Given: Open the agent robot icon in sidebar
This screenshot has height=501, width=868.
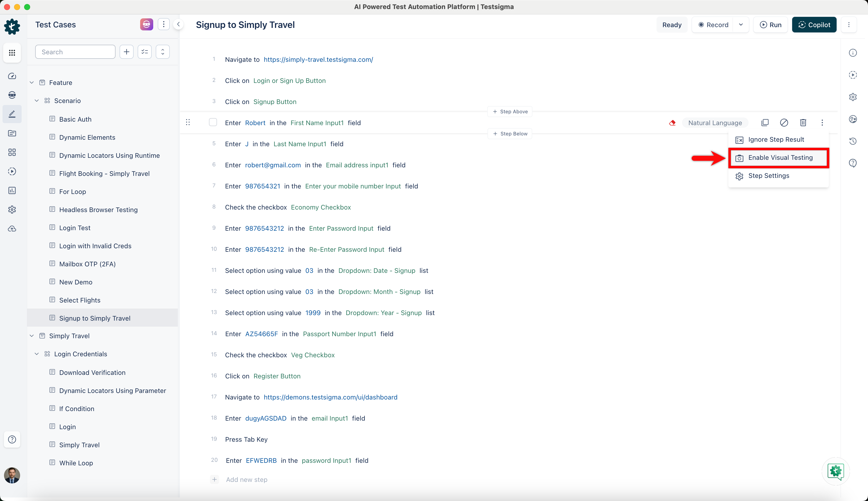Looking at the screenshot, I should (12, 95).
